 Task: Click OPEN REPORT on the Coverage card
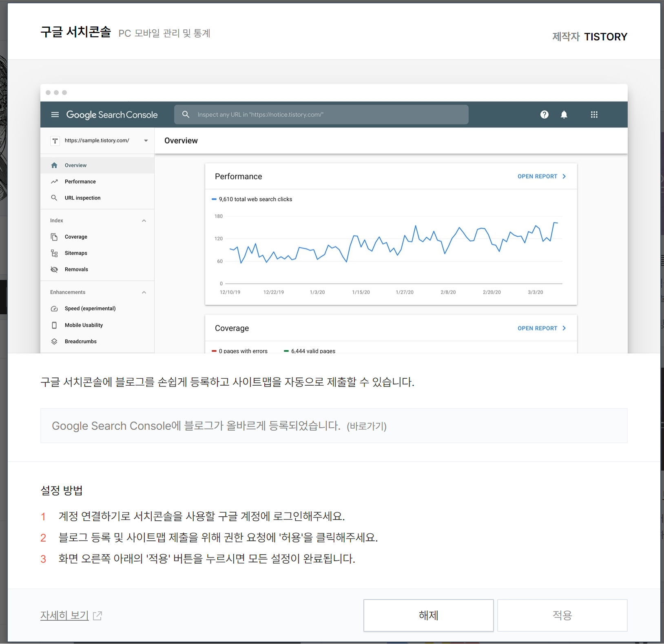coord(537,328)
